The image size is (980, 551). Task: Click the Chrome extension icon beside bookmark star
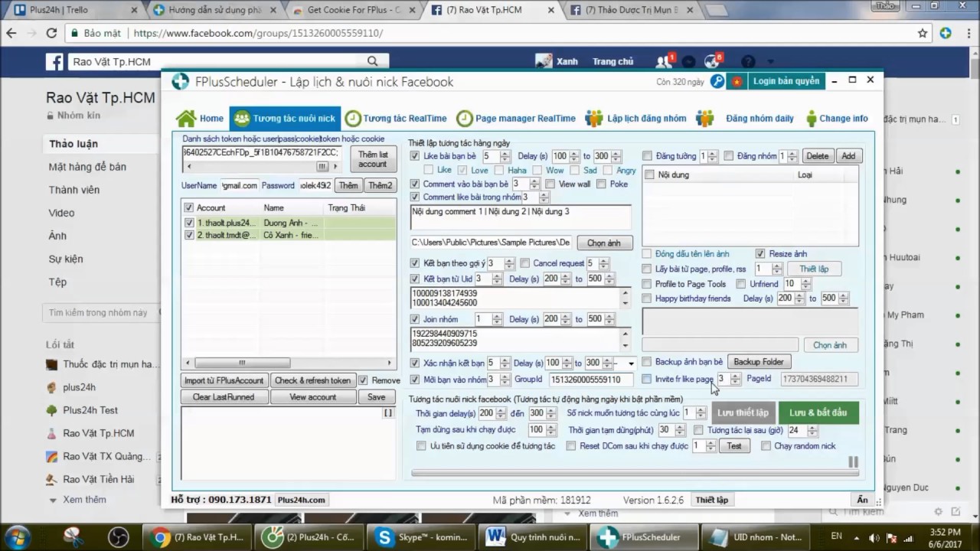(x=946, y=34)
